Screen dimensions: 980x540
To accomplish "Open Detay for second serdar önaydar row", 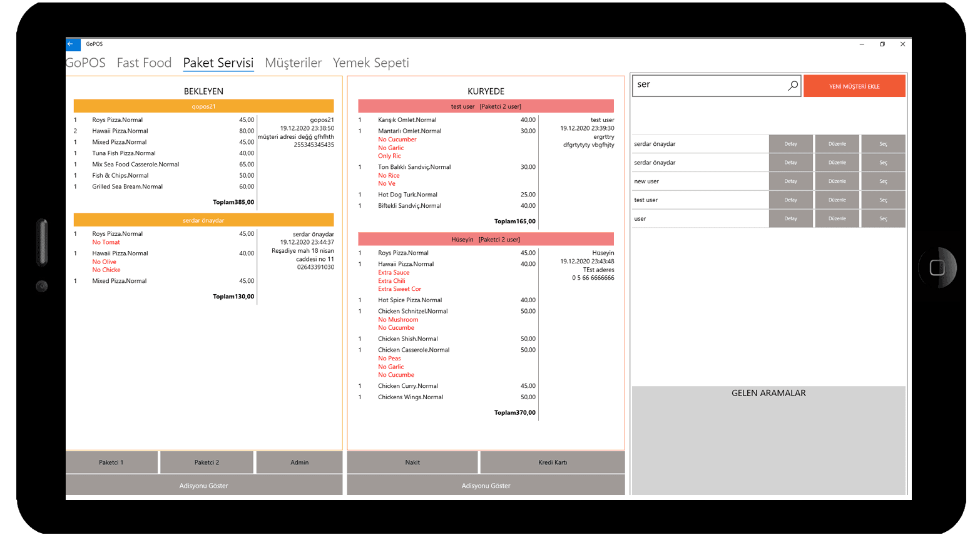I will pos(791,163).
